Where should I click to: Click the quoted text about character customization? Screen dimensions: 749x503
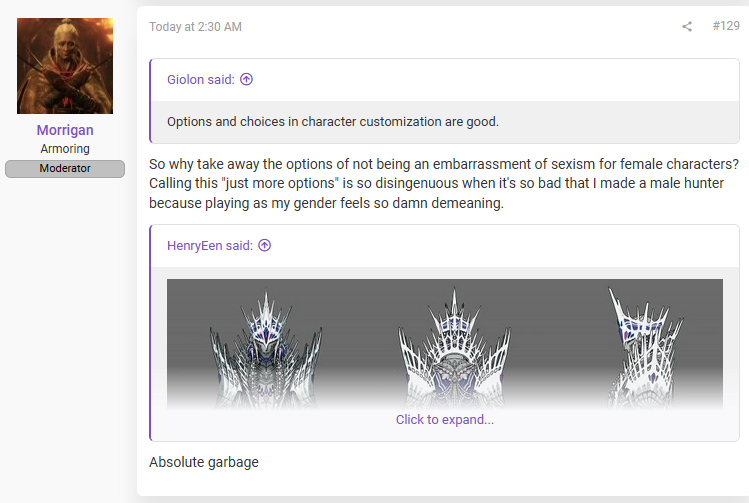[x=333, y=122]
